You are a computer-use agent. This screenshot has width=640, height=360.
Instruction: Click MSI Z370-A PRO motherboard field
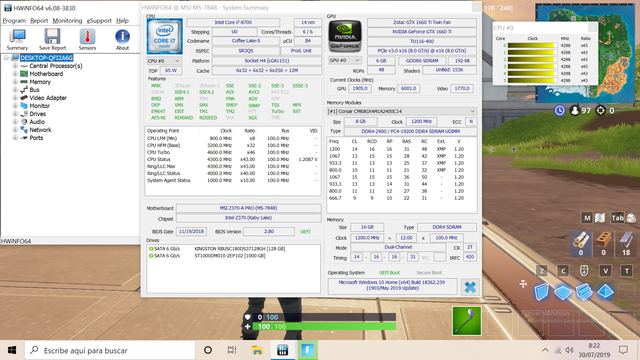[248, 208]
